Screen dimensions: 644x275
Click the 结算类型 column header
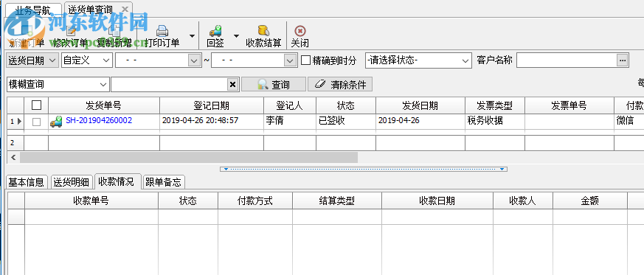tap(337, 201)
